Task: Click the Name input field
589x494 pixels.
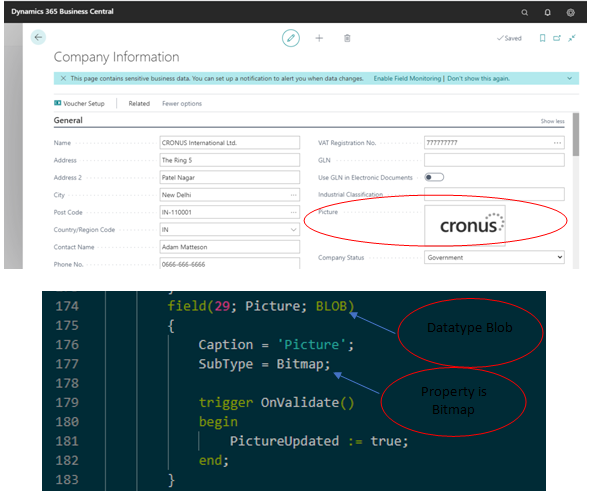Action: coord(230,142)
